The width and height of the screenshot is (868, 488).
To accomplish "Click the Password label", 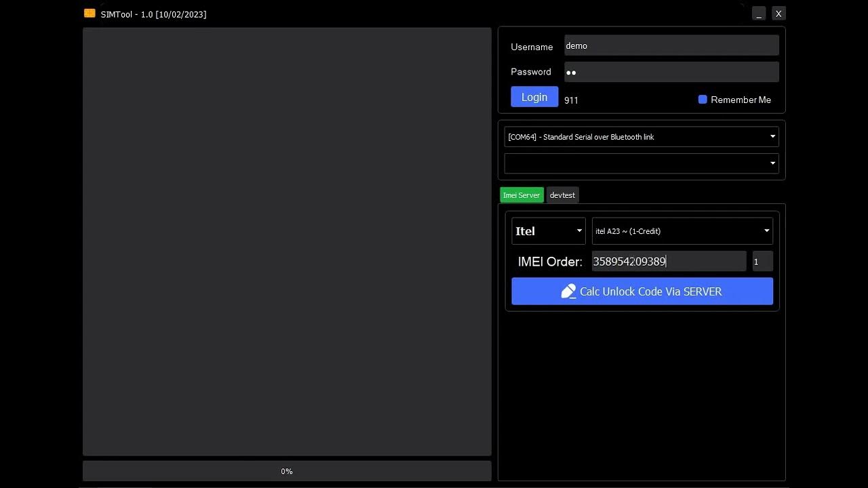I will point(530,72).
